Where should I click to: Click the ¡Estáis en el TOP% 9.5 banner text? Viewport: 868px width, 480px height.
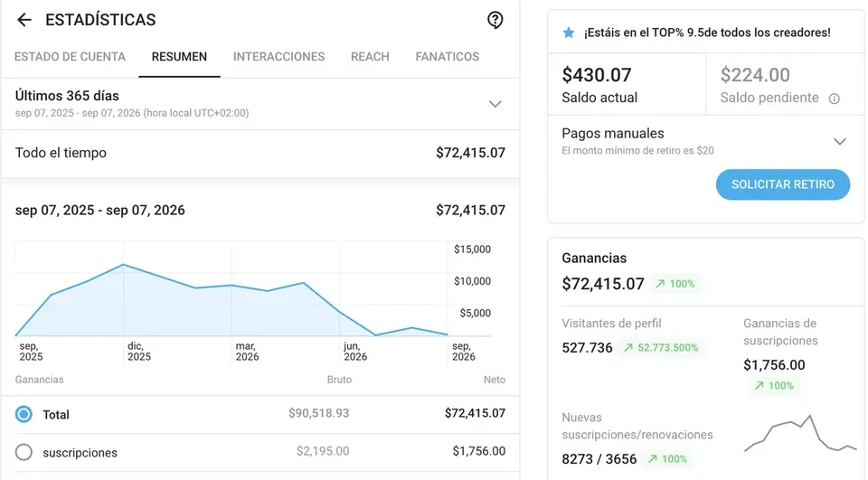707,33
